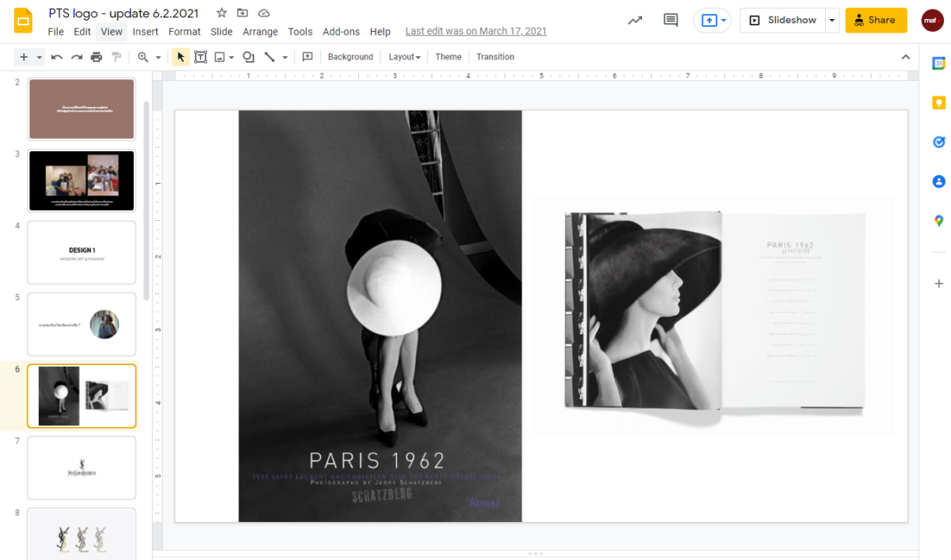Open the Insert image tool
Image resolution: width=951 pixels, height=560 pixels.
(x=220, y=56)
